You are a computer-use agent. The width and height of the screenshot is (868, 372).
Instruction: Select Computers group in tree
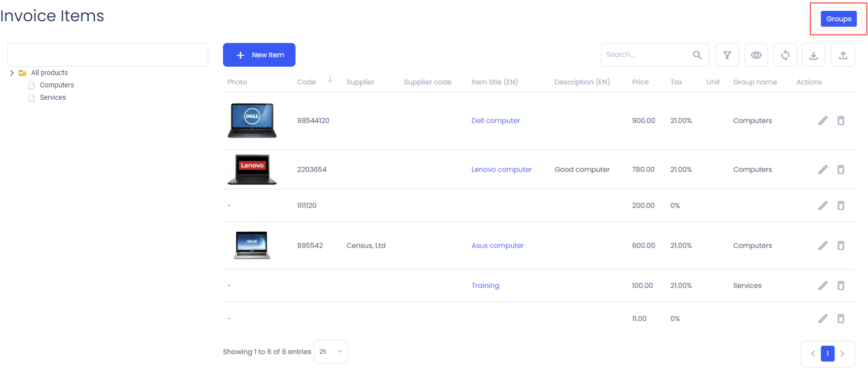point(57,85)
